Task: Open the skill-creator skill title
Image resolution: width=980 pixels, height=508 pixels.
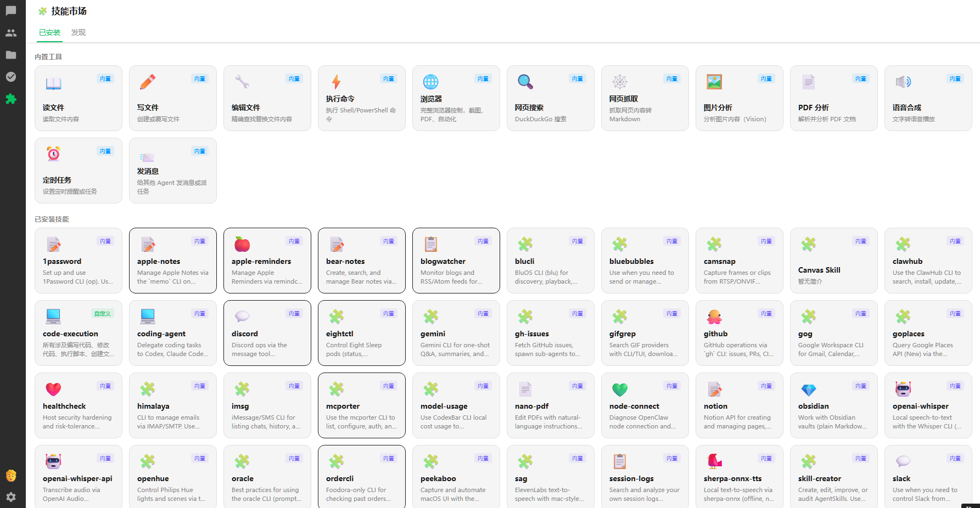Action: pos(820,479)
